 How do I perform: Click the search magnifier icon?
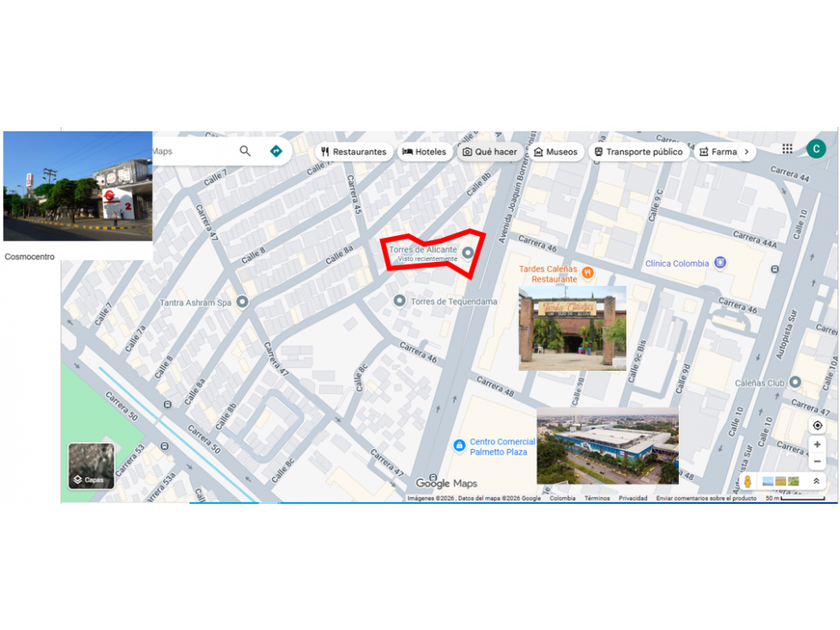[x=245, y=151]
